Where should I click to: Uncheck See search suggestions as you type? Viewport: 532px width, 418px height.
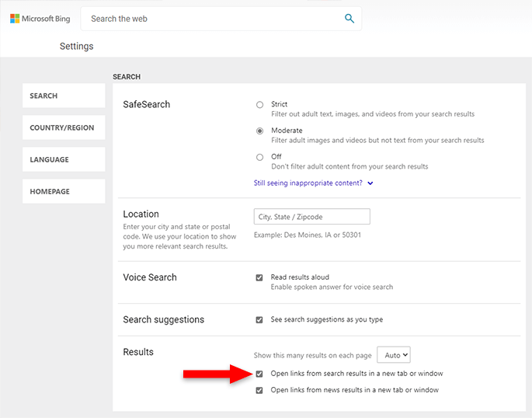tap(259, 319)
